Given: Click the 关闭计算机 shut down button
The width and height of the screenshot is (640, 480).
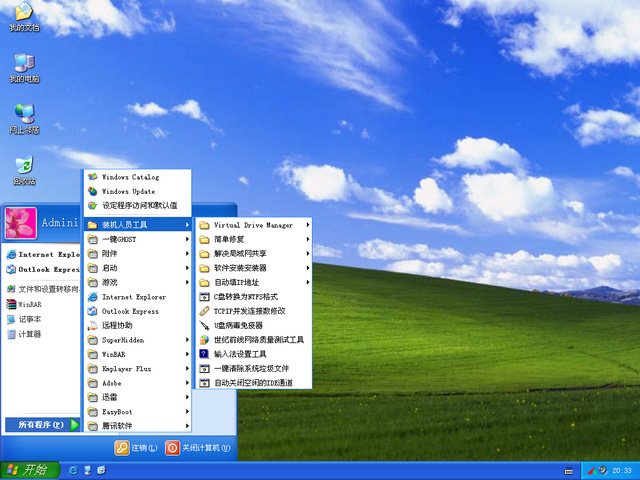Looking at the screenshot, I should [198, 448].
